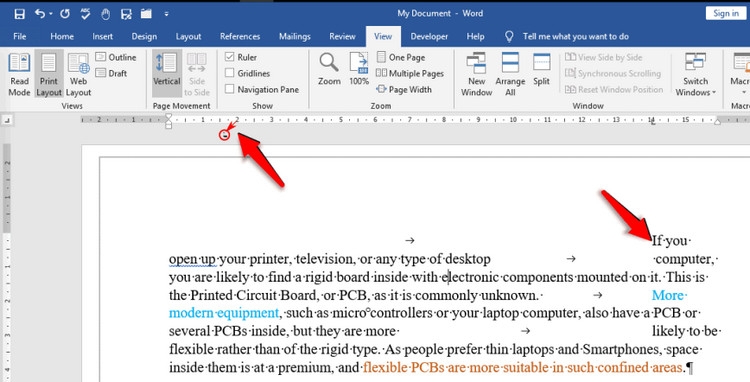Click the blue word "More"
Screen dimensions: 750x382
coord(668,295)
